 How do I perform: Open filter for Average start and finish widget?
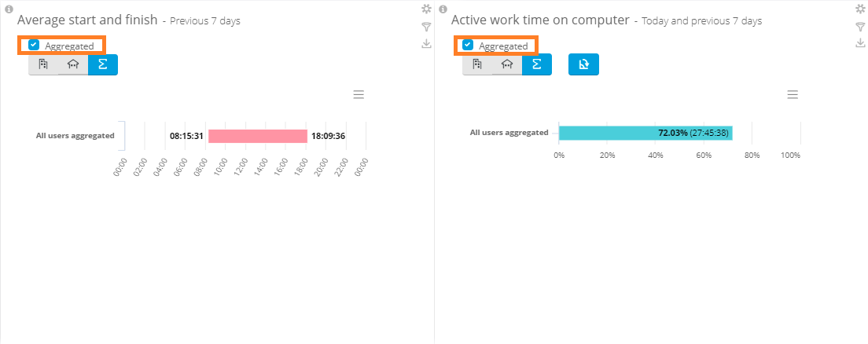(x=426, y=27)
